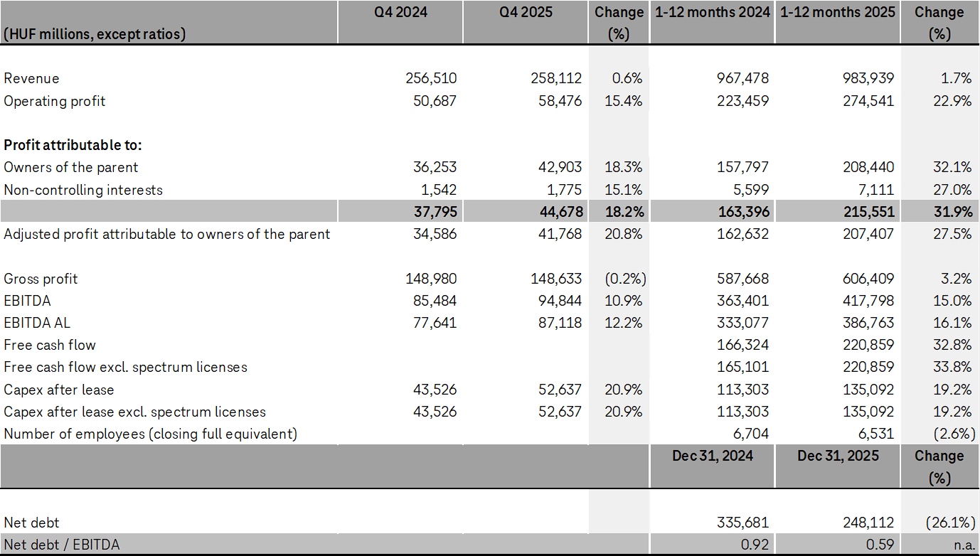The image size is (980, 556).
Task: Click the Dec 31, 2025 header cell
Action: coord(837,456)
